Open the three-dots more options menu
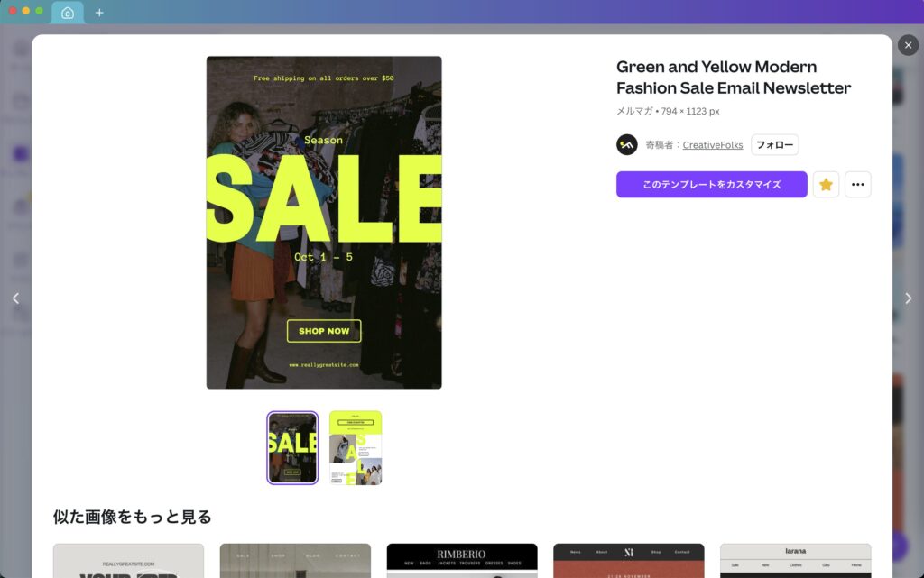 (x=857, y=184)
